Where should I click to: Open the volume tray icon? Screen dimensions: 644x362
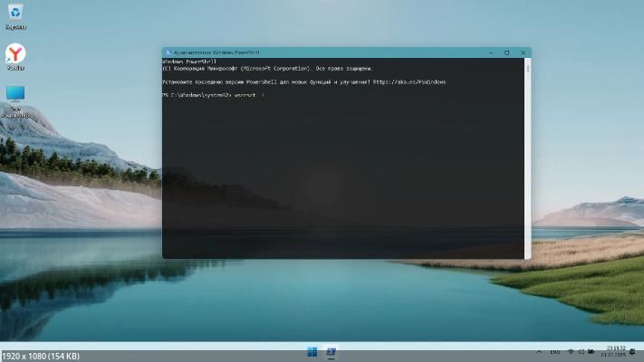click(582, 352)
